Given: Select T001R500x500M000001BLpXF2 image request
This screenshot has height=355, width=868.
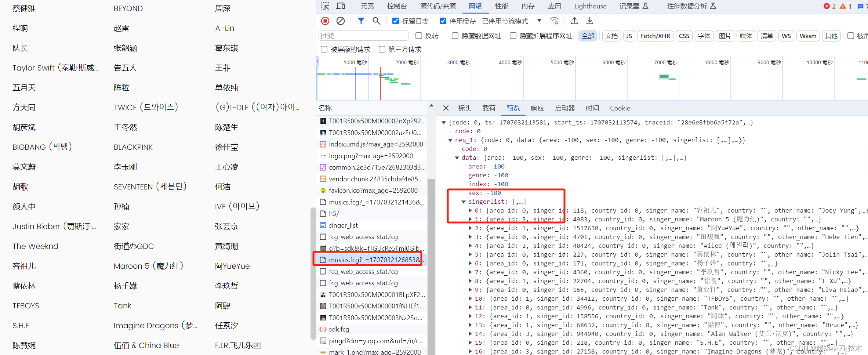Looking at the screenshot, I should pos(371,294).
